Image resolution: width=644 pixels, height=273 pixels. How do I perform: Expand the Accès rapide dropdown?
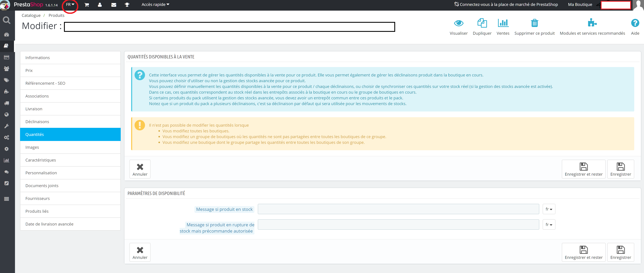point(155,5)
